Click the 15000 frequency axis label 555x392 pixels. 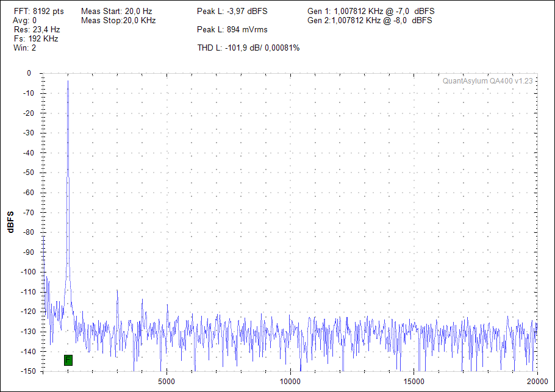click(x=414, y=382)
